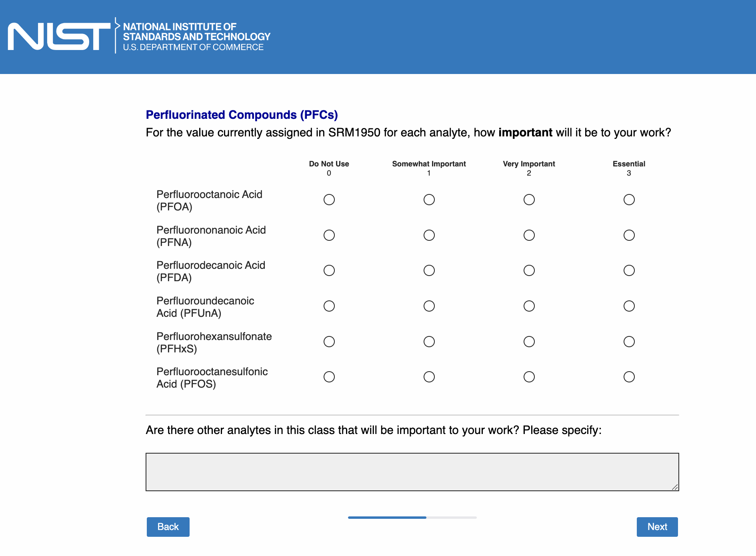Rate PFHxS as Essential
756x556 pixels.
pos(629,342)
